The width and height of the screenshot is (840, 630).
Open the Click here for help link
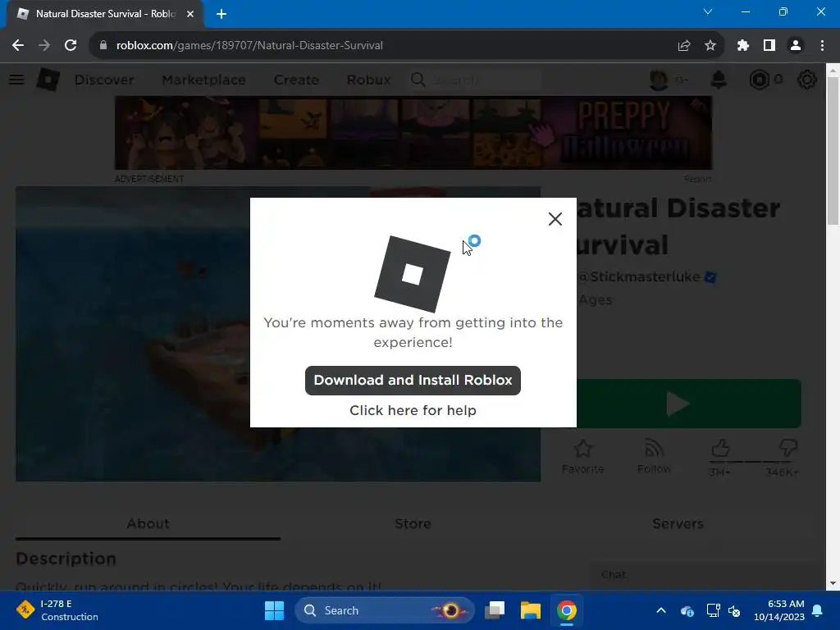pos(413,410)
